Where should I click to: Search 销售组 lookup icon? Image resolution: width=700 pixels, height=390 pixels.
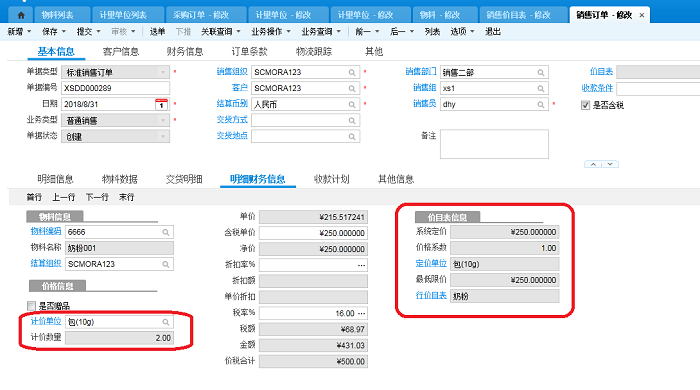click(x=541, y=88)
